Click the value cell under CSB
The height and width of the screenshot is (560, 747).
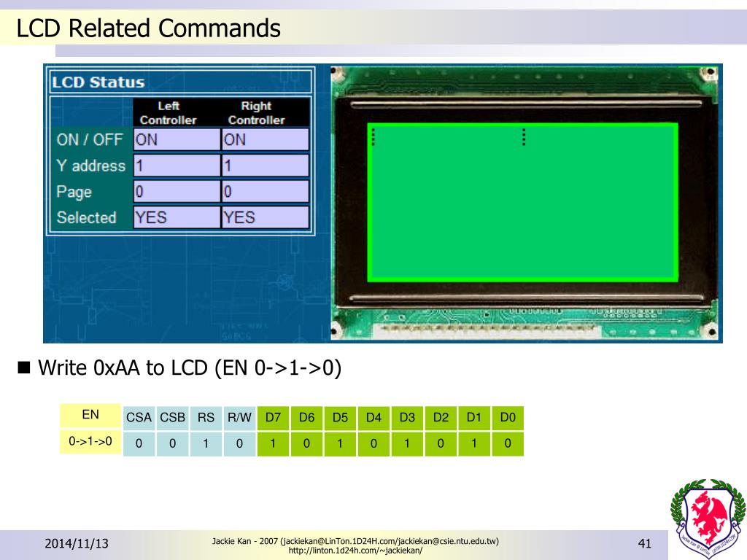pyautogui.click(x=172, y=444)
